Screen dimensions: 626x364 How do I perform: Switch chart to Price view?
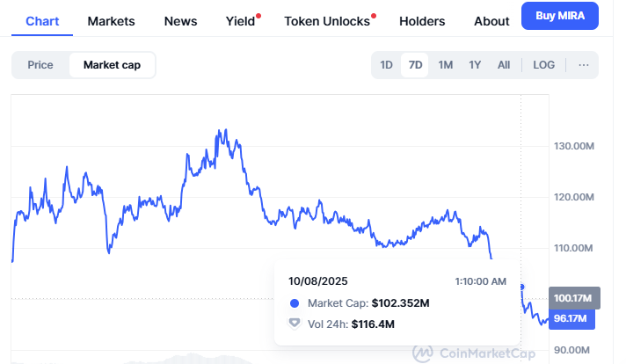tap(40, 64)
